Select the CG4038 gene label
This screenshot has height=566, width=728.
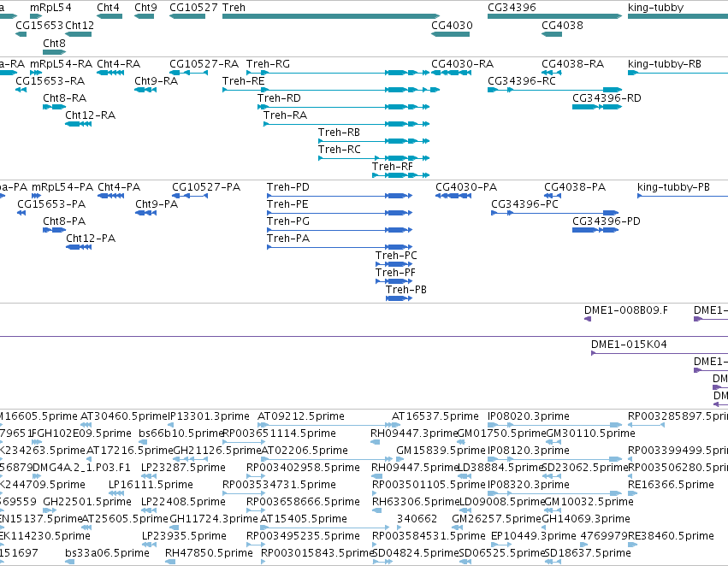point(562,25)
